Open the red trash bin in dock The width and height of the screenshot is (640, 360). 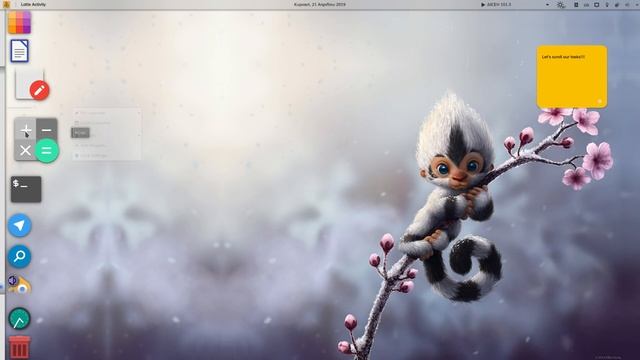(19, 347)
